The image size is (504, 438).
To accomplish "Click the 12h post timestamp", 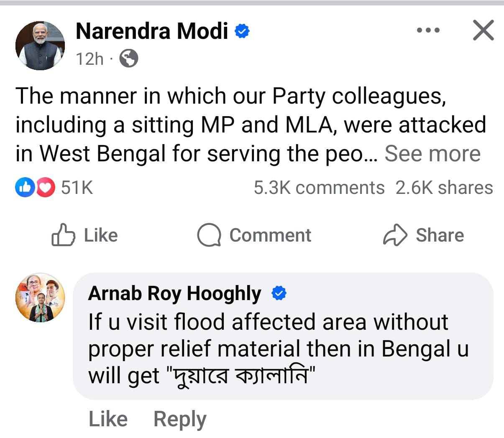I will tap(90, 59).
